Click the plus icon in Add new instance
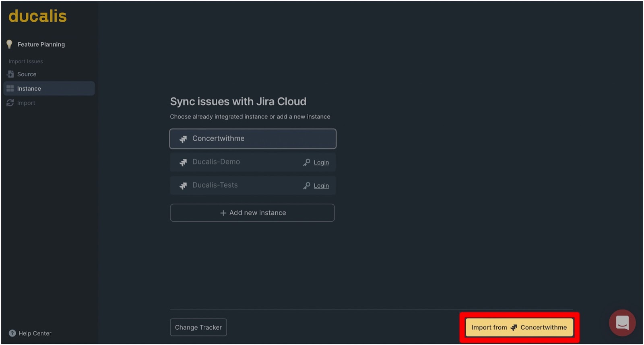 click(x=223, y=213)
